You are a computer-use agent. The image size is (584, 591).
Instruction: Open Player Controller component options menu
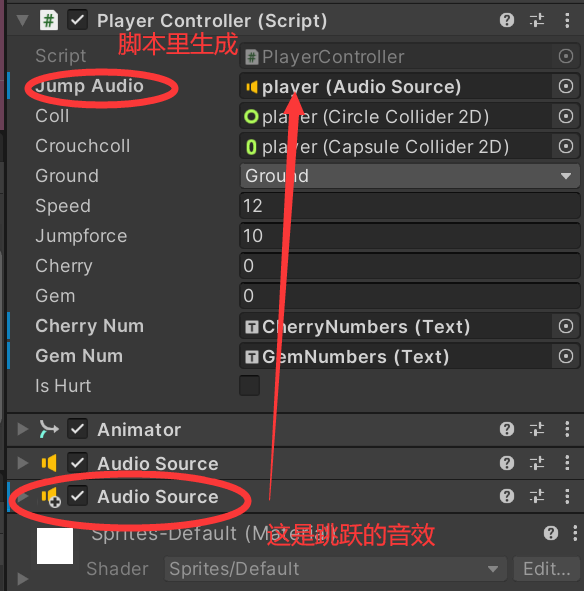(x=567, y=20)
